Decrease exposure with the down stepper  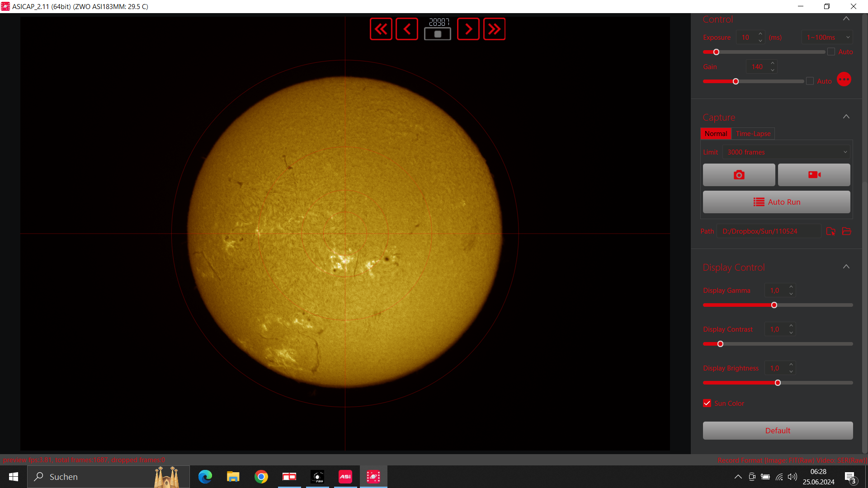(760, 41)
